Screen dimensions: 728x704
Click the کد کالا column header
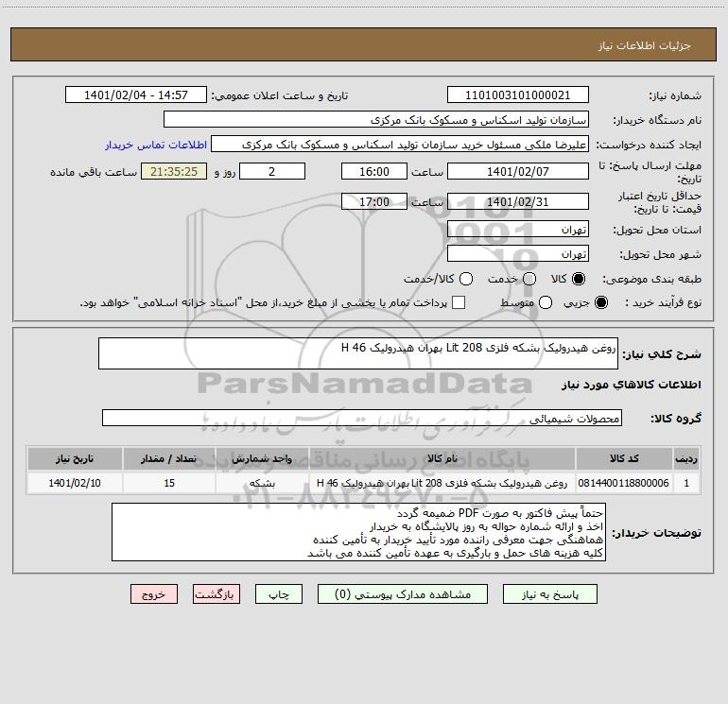pyautogui.click(x=624, y=458)
